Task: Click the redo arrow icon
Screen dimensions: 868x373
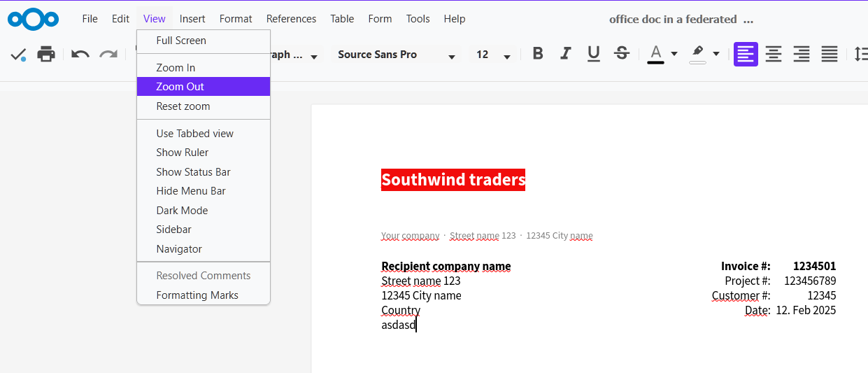Action: 108,54
